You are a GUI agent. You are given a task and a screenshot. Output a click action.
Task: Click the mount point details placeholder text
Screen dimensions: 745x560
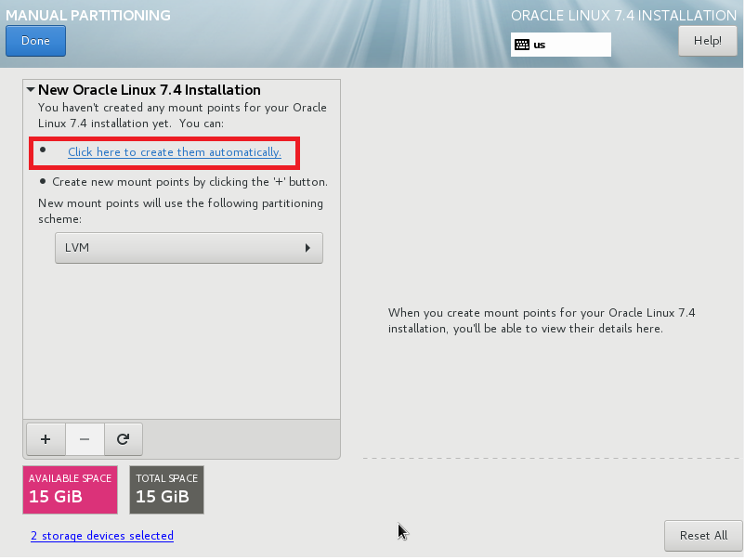[542, 320]
